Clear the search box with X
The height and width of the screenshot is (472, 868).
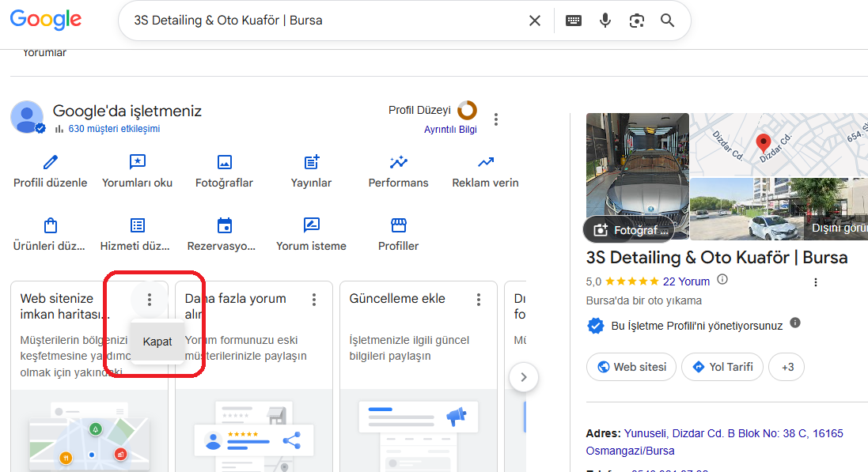coord(534,21)
